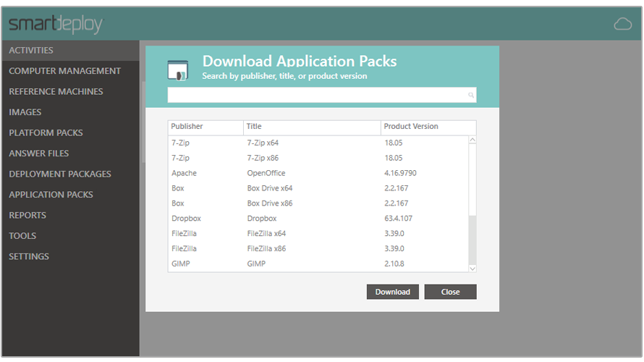The image size is (644, 362).
Task: Open Settings in sidebar
Action: point(70,256)
